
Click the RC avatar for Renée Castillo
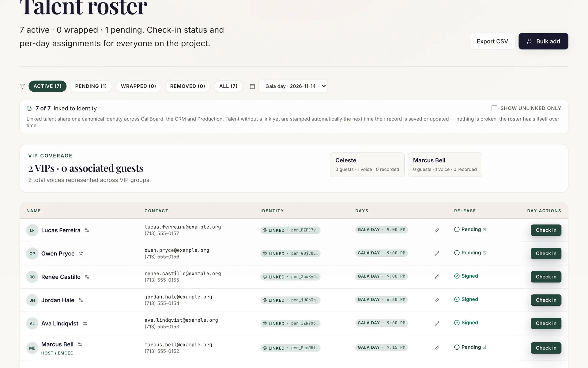32,277
